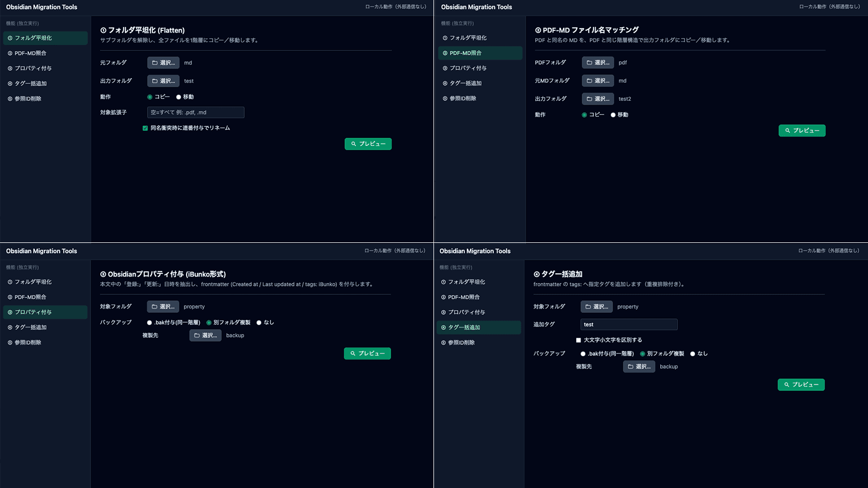The height and width of the screenshot is (488, 868).
Task: Select 移動 radio in the PDF-MD matching panel
Action: (x=613, y=115)
